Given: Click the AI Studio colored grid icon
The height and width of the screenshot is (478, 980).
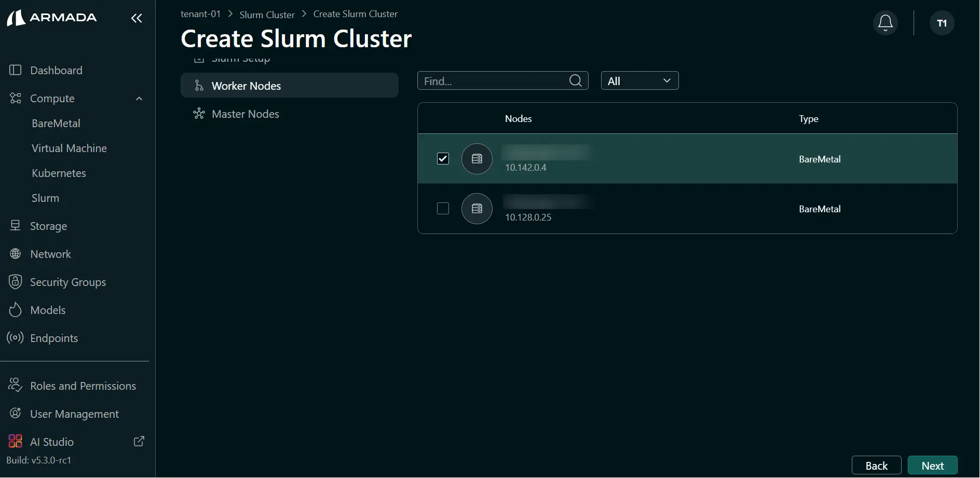Looking at the screenshot, I should [16, 441].
